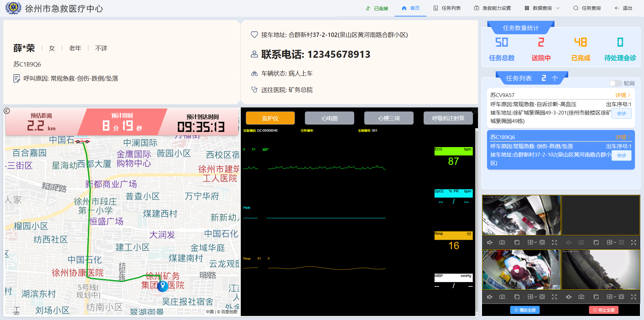
Task: Toggle mute on the bottom-left camera
Action: click(490, 297)
